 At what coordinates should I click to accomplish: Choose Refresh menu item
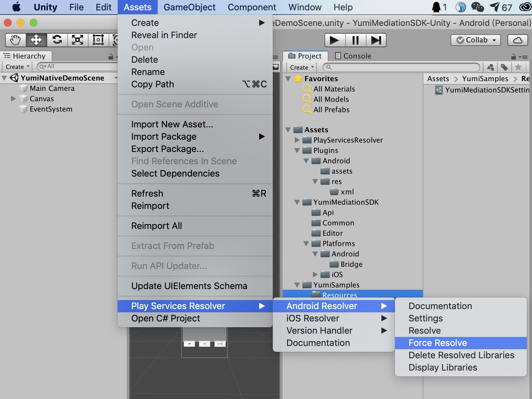[195, 193]
